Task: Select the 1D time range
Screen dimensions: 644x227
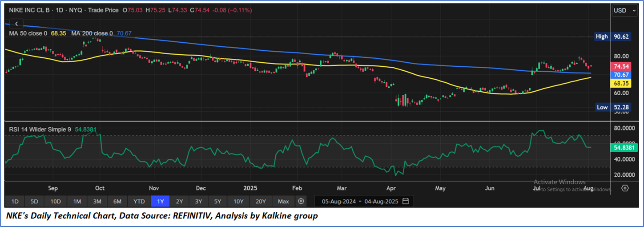Action: (x=15, y=201)
